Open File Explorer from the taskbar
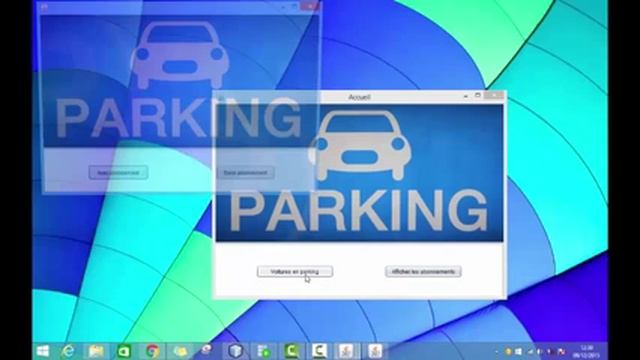Image resolution: width=640 pixels, height=360 pixels. 96,351
